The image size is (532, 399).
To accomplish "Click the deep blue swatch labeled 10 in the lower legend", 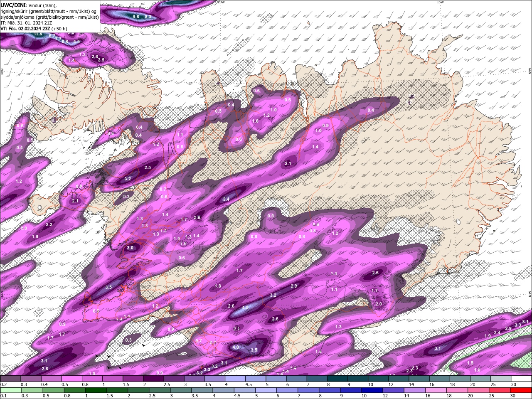I will [x=372, y=390].
